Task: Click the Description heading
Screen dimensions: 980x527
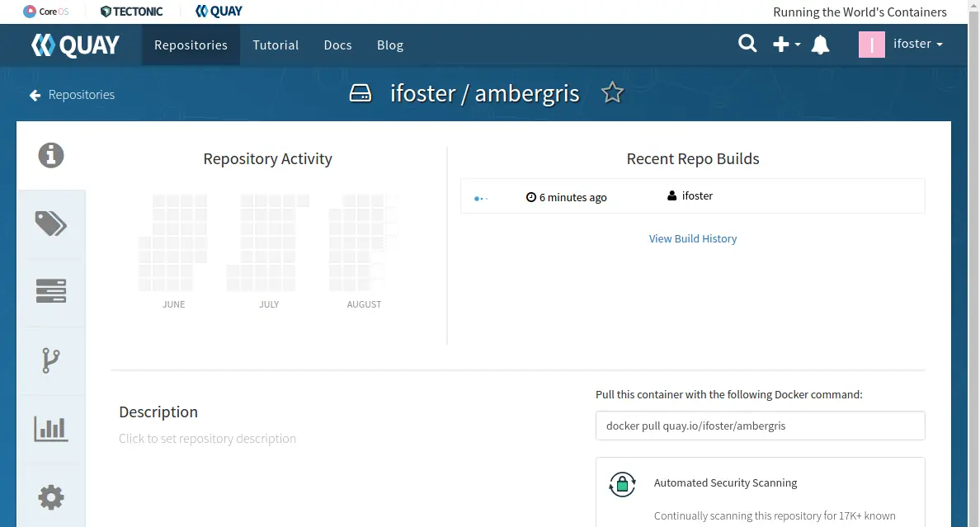Action: point(158,412)
